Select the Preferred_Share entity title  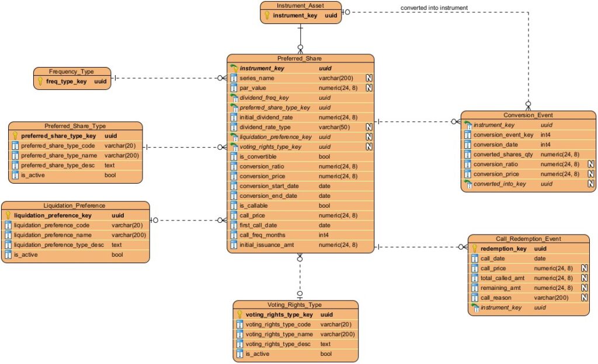click(x=300, y=58)
